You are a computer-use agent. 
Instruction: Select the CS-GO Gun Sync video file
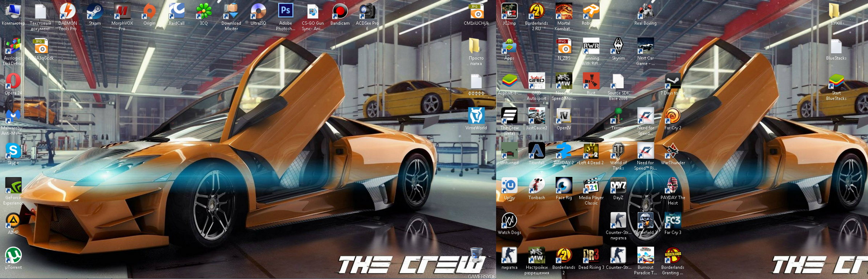pyautogui.click(x=313, y=12)
